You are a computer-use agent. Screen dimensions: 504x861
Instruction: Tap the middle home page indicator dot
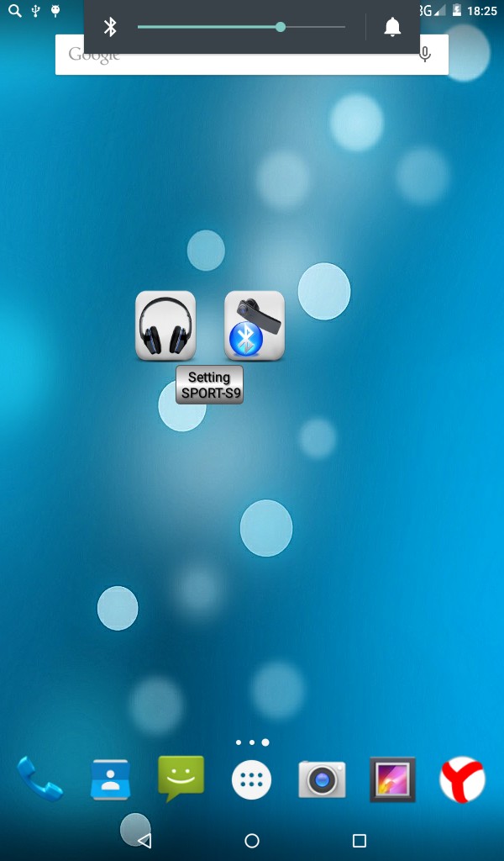[252, 742]
